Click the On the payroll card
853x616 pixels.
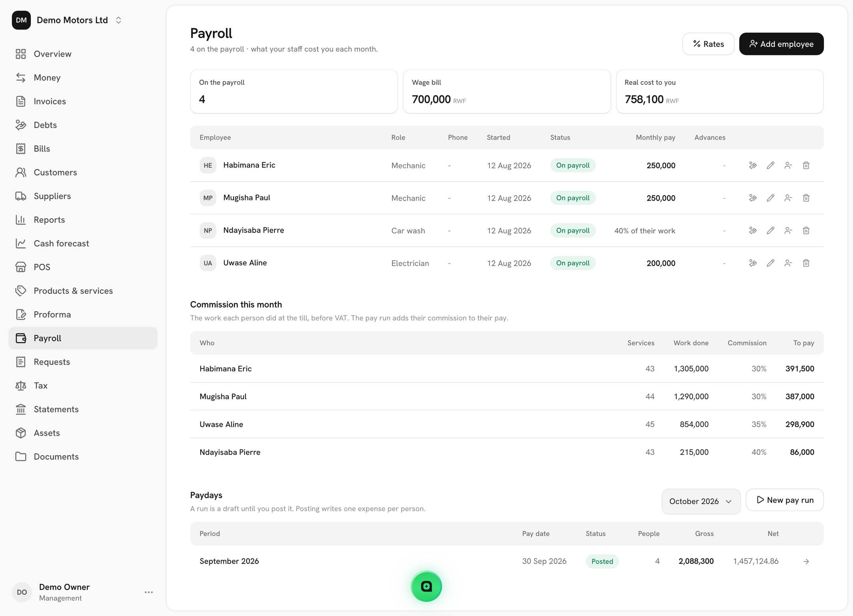(294, 92)
